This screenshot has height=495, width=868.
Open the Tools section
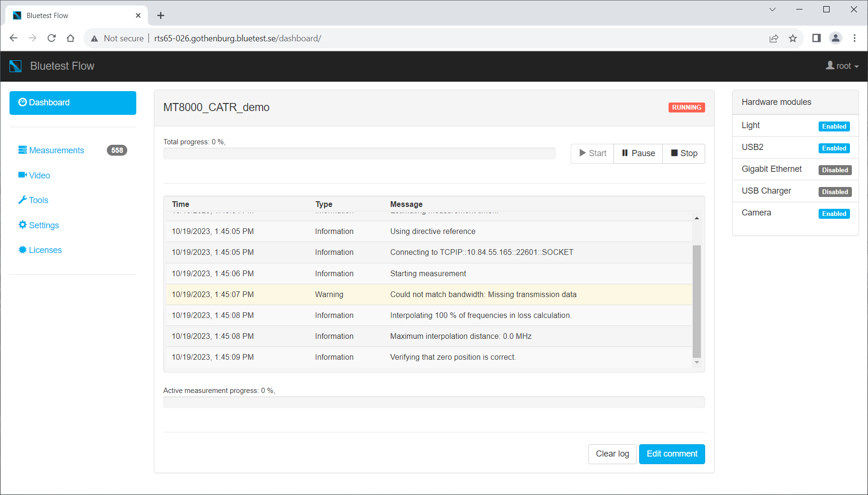click(33, 200)
